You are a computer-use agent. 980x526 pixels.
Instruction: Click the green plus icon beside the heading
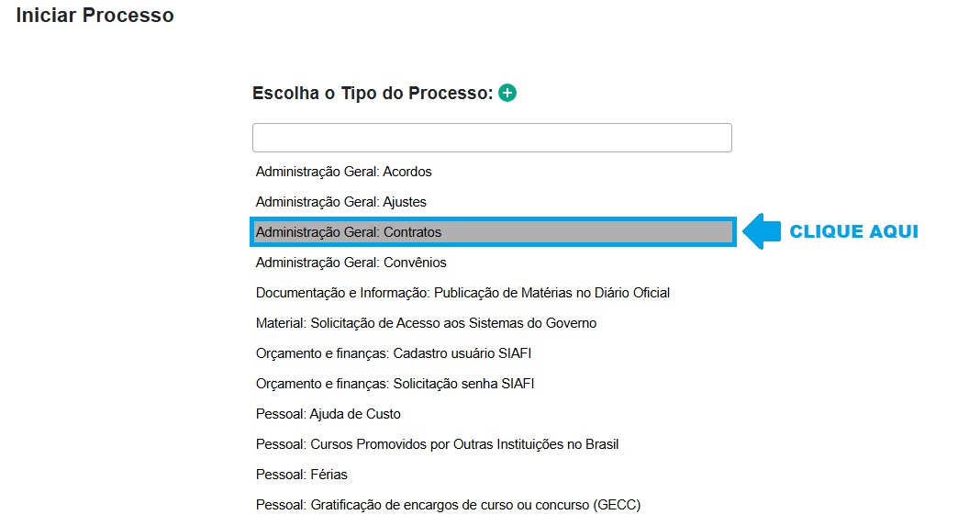[507, 93]
